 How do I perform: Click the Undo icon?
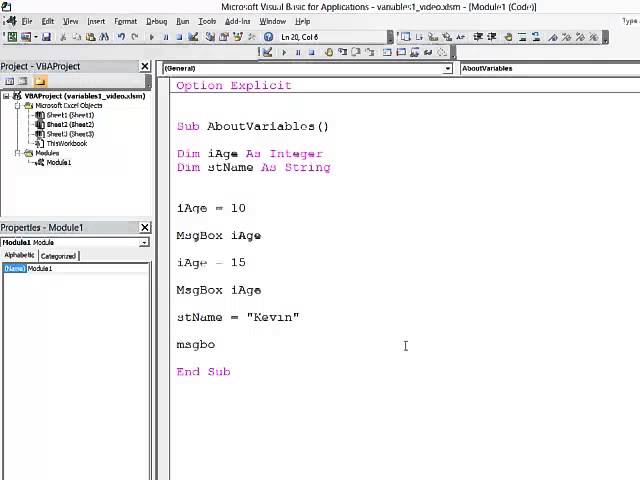(x=121, y=37)
